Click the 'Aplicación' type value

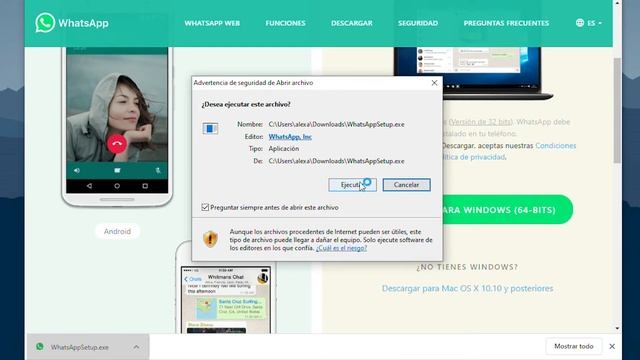(284, 149)
